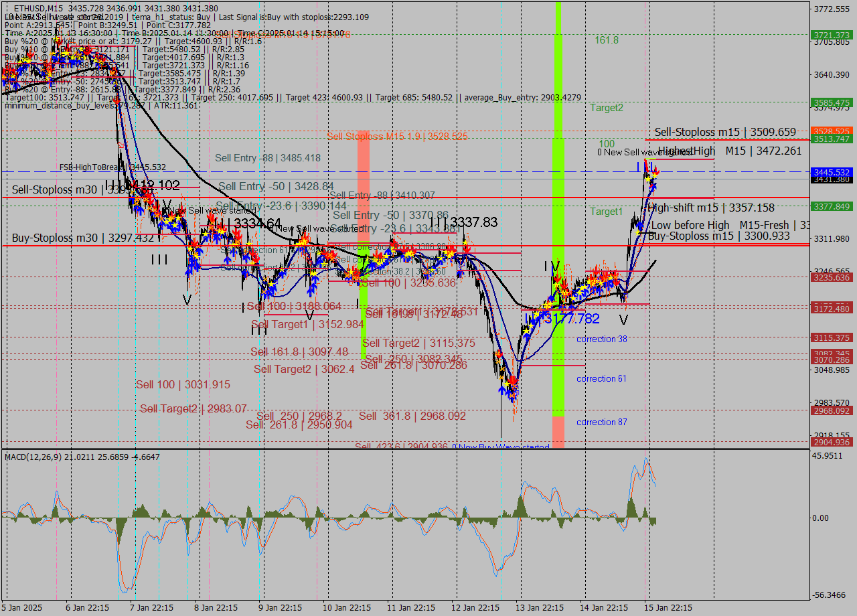Screen dimensions: 857x616
Task: Click the Sell 361.8 | 2968.092 label
Action: 412,416
